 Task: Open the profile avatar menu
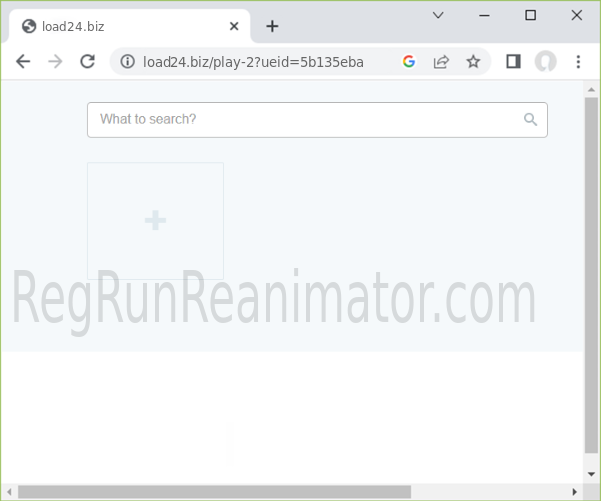545,62
